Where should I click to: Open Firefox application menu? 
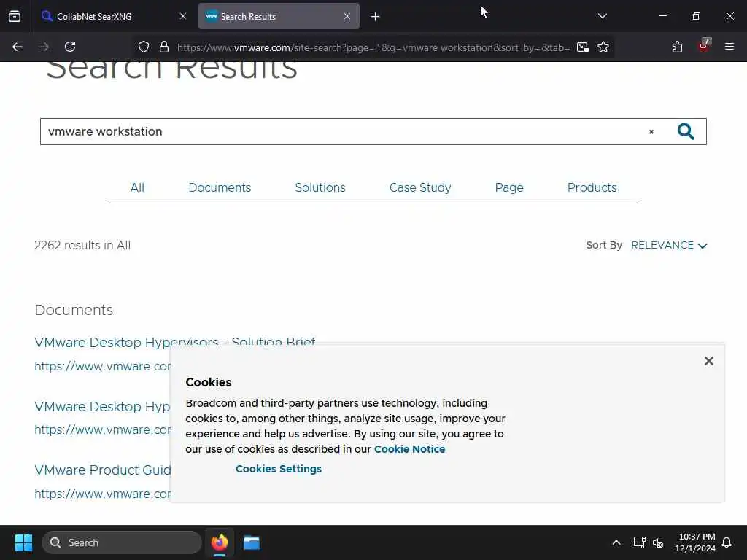[729, 47]
